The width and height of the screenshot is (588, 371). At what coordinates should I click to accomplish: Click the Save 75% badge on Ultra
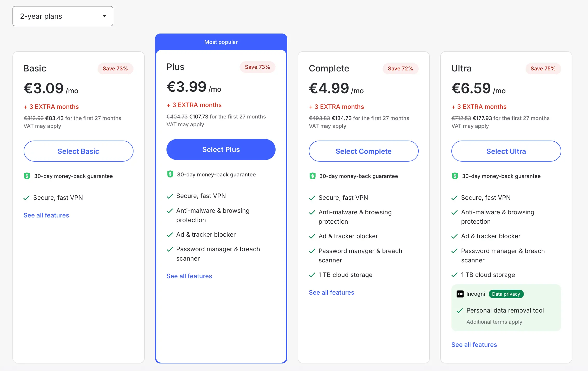coord(543,69)
